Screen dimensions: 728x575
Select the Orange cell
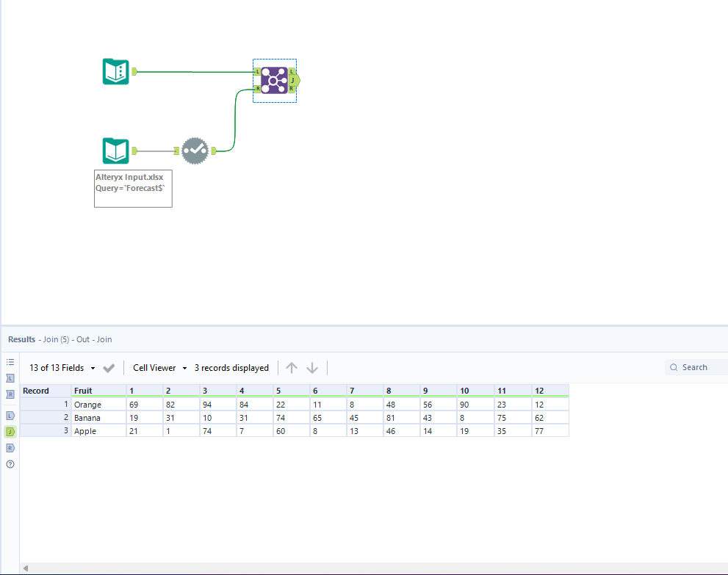[x=98, y=405]
